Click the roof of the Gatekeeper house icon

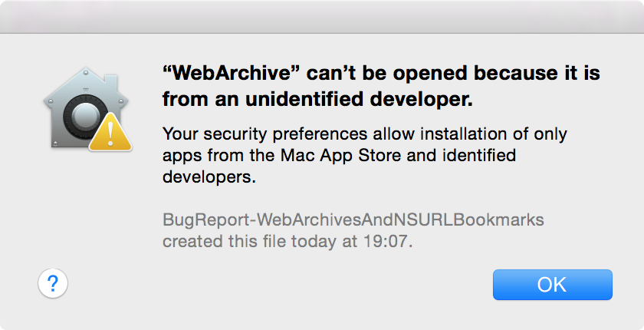85,84
